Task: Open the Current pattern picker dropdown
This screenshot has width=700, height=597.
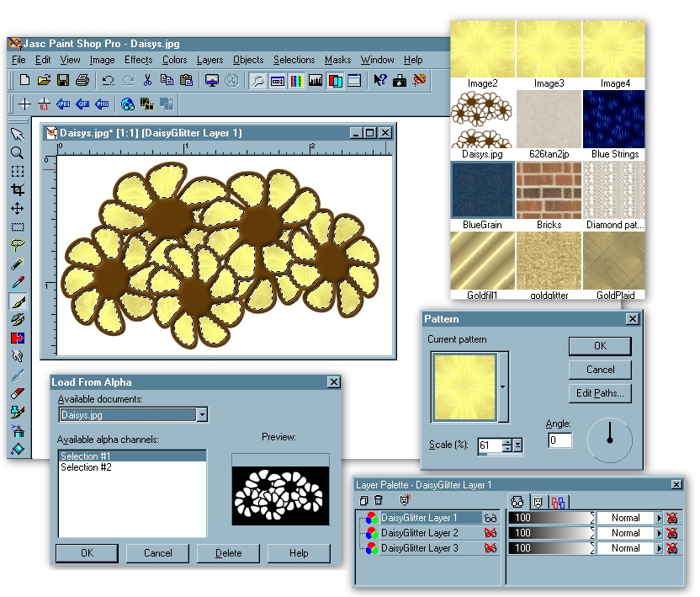Action: tap(503, 387)
